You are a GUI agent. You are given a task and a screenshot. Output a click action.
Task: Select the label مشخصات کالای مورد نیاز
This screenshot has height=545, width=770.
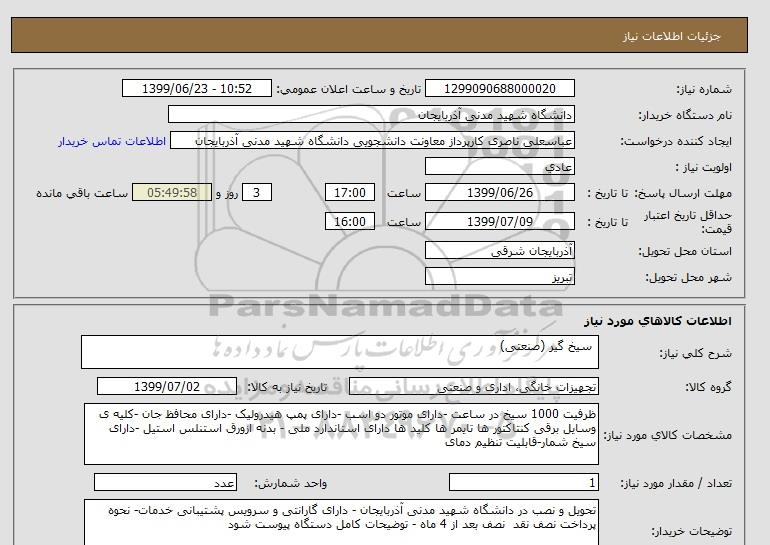coord(667,435)
